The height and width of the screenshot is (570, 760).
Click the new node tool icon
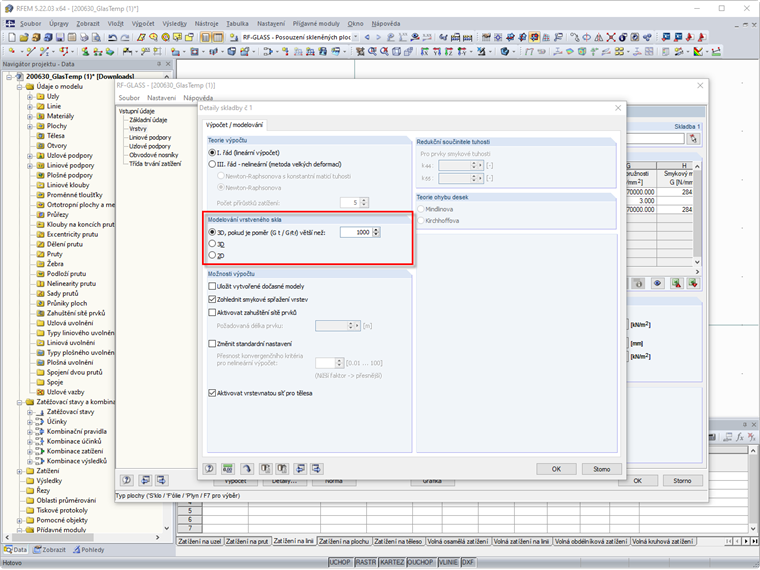(x=12, y=51)
